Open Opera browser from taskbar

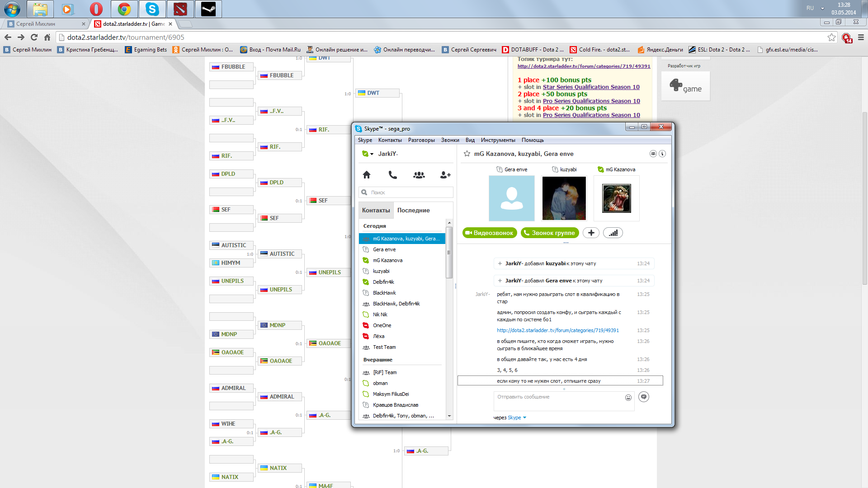(x=96, y=9)
